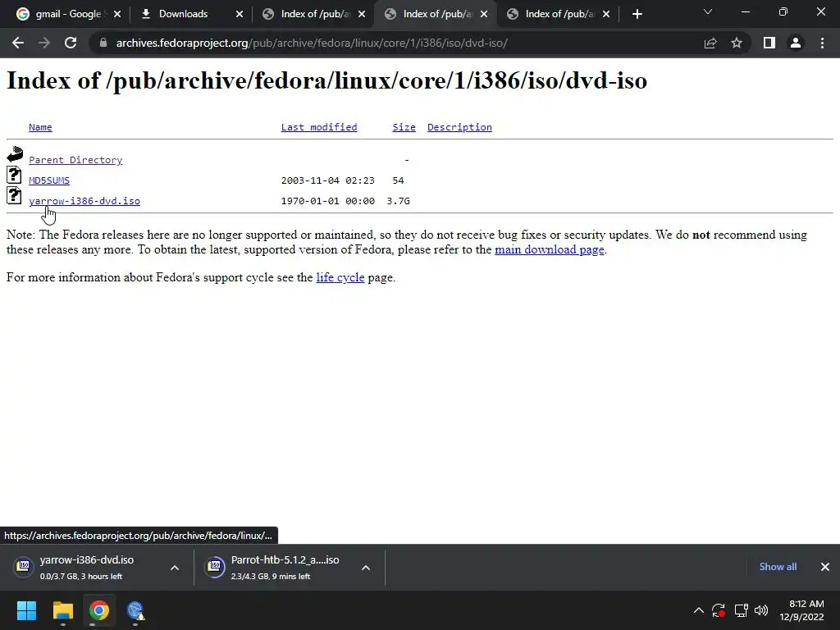Close the first Index of /pub tab

click(362, 14)
